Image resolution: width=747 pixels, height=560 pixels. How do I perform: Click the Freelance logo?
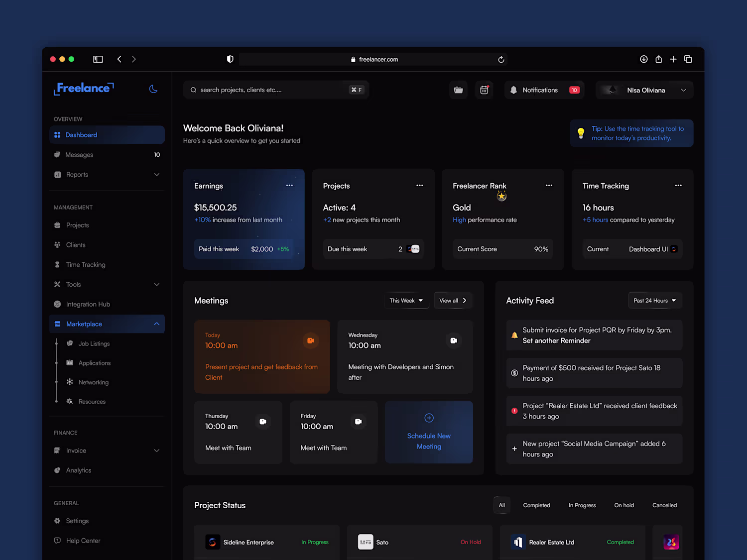click(x=84, y=89)
